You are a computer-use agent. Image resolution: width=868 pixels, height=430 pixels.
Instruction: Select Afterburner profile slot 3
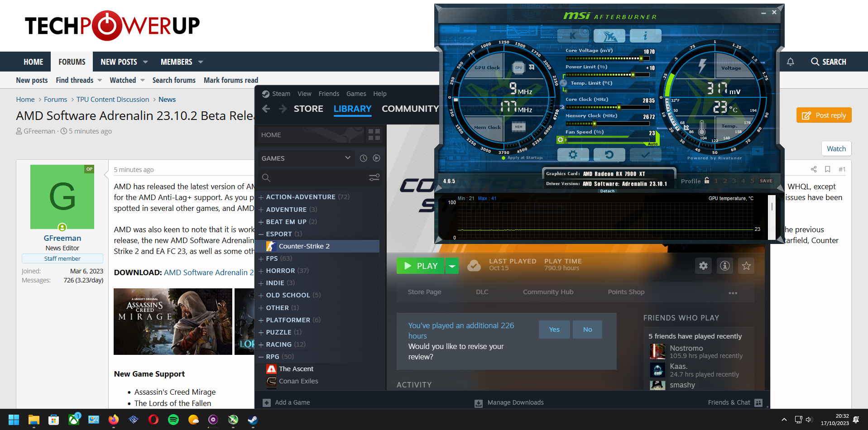(734, 181)
